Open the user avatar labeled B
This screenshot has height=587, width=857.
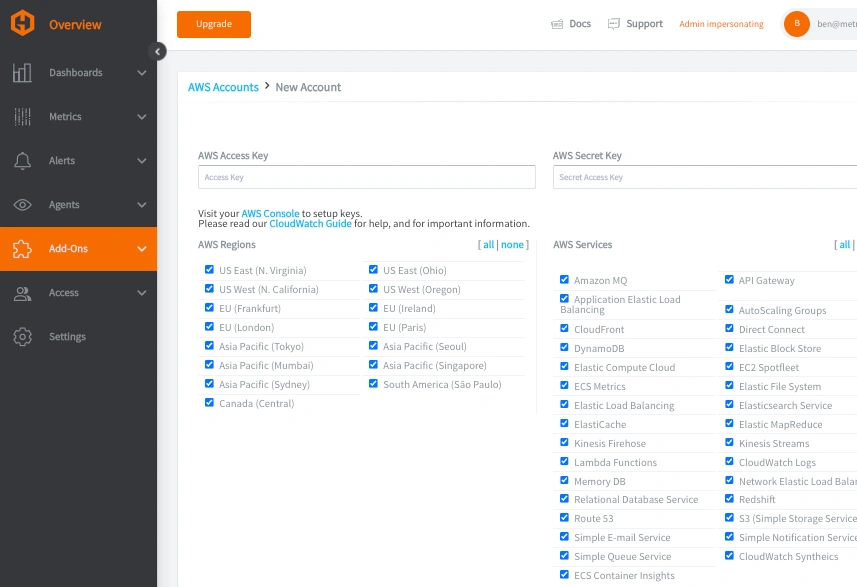pyautogui.click(x=797, y=24)
